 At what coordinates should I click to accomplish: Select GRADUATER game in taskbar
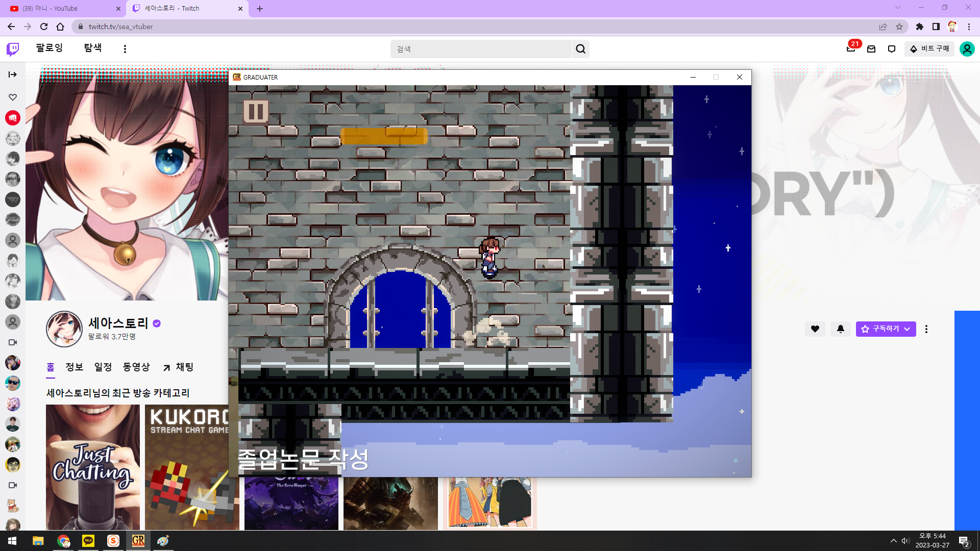(x=138, y=541)
